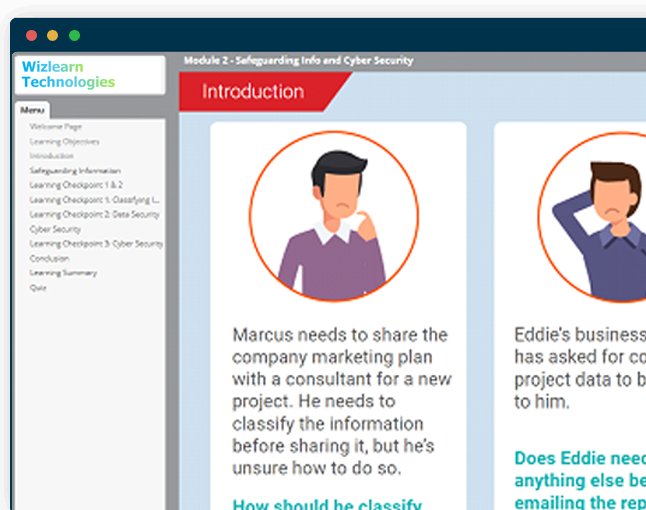Go to Learning Objectives section
The image size is (646, 510).
coord(64,142)
